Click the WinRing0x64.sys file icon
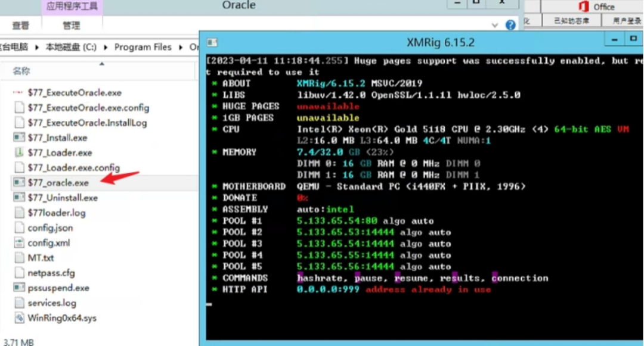The height and width of the screenshot is (346, 644). pos(19,318)
